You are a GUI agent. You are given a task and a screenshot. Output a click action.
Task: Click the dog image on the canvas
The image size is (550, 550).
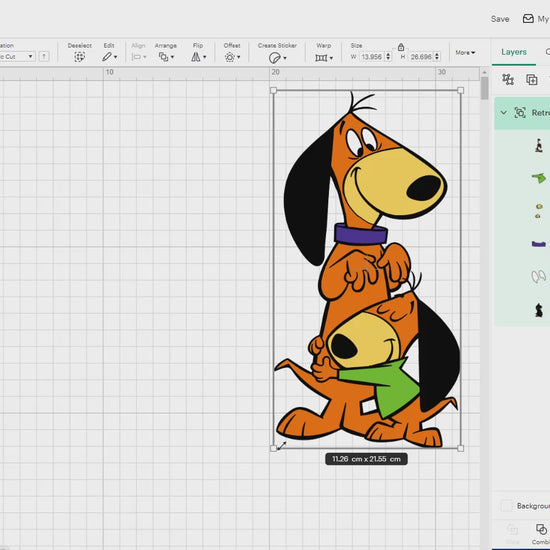point(367,269)
